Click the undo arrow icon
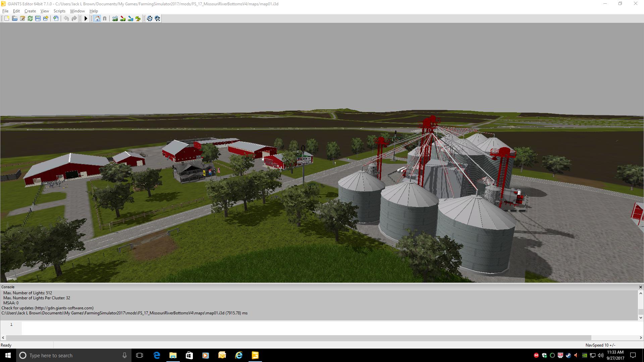 [66, 18]
